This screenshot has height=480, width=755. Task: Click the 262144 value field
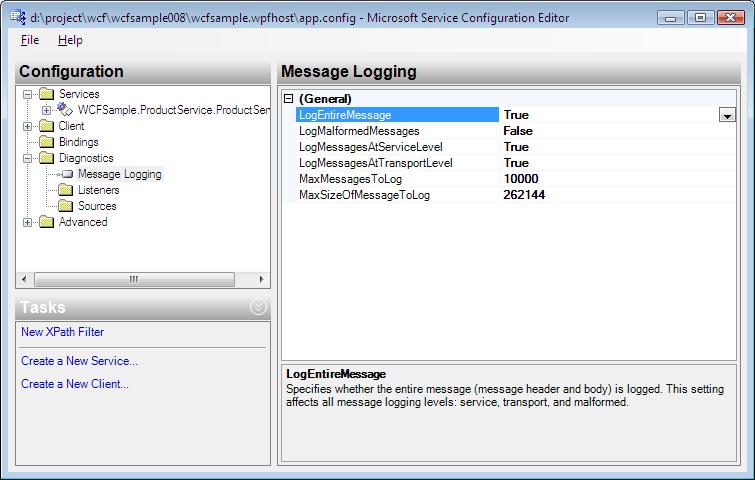pyautogui.click(x=618, y=195)
